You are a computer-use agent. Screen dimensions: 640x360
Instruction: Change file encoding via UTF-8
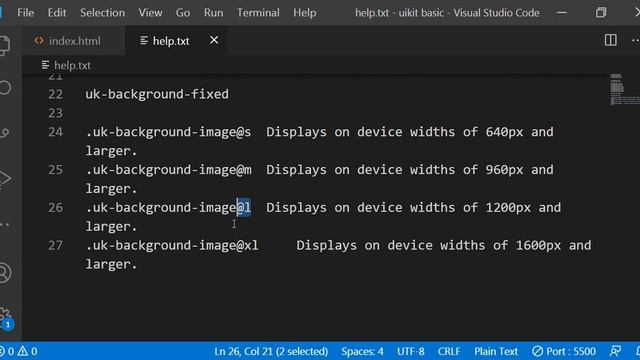tap(410, 351)
